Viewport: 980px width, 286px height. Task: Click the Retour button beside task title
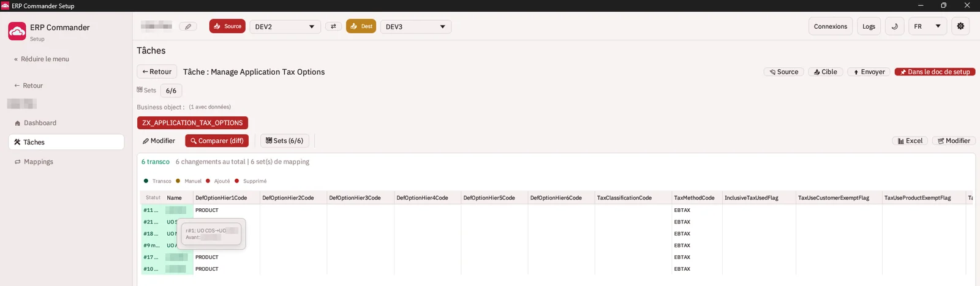[157, 72]
